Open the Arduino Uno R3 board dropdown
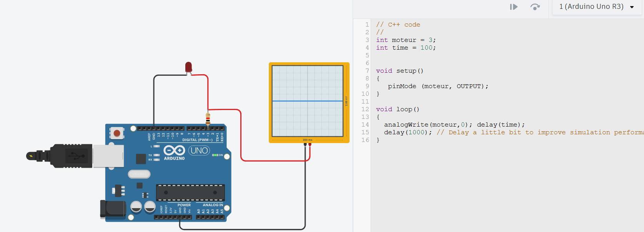The height and width of the screenshot is (232, 644). 596,7
